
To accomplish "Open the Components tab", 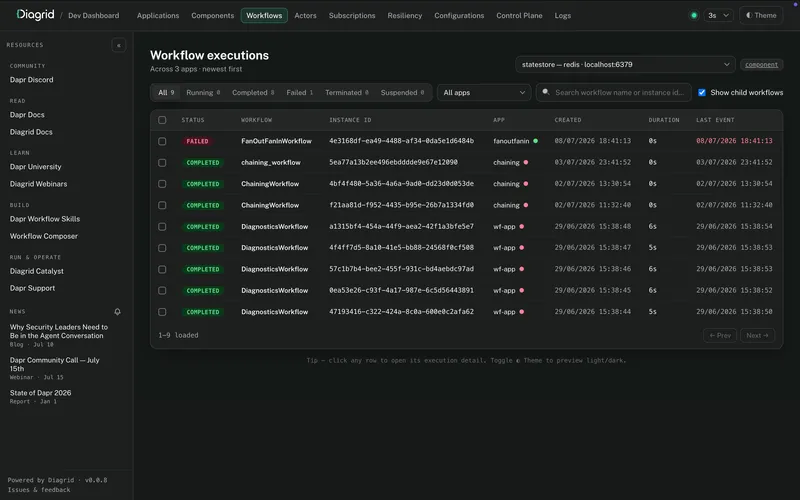I will pyautogui.click(x=212, y=15).
